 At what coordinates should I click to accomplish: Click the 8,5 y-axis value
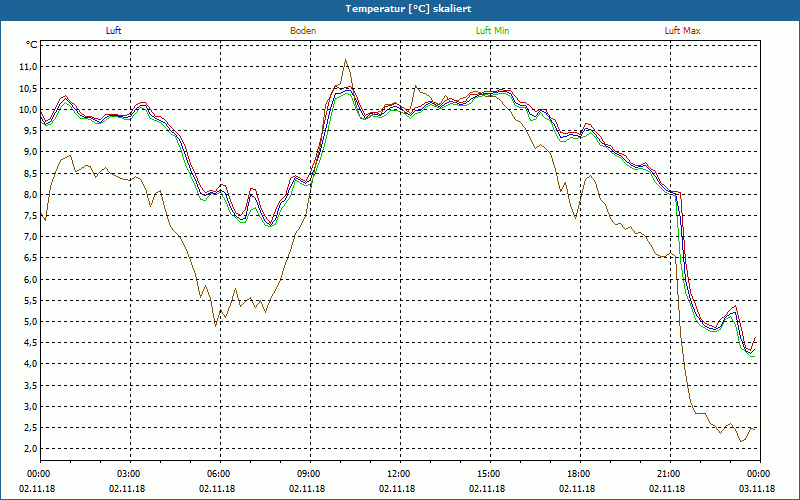point(30,173)
